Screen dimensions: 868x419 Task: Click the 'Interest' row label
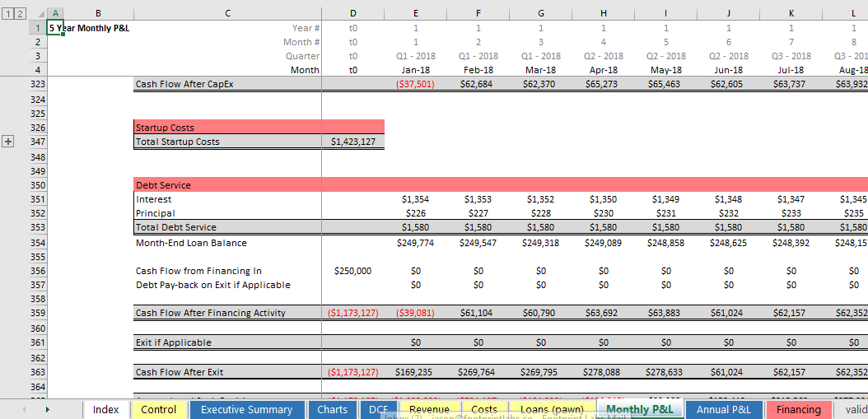153,199
